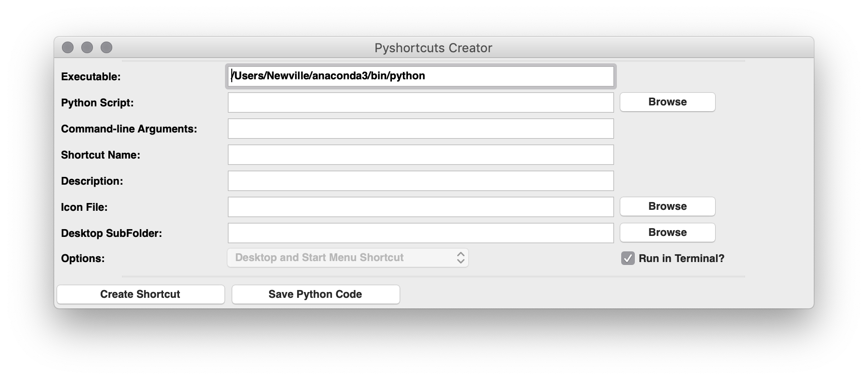Maximize the Pyshortcuts Creator window

pos(106,47)
